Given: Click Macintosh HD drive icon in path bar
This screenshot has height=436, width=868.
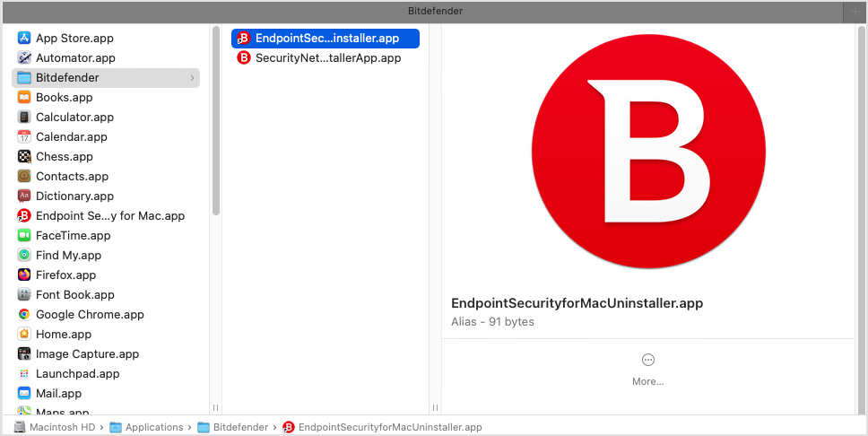Looking at the screenshot, I should pyautogui.click(x=20, y=427).
